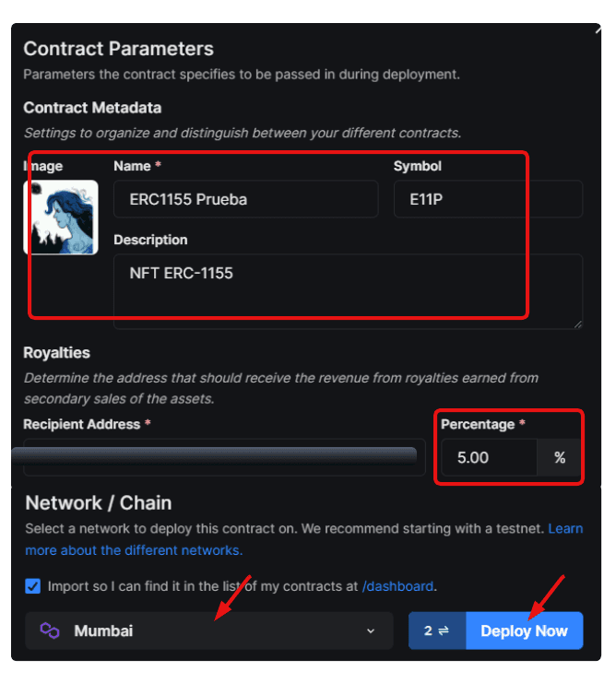Click the swap arrows icon beside 2
Image resolution: width=616 pixels, height=683 pixels.
(x=443, y=630)
